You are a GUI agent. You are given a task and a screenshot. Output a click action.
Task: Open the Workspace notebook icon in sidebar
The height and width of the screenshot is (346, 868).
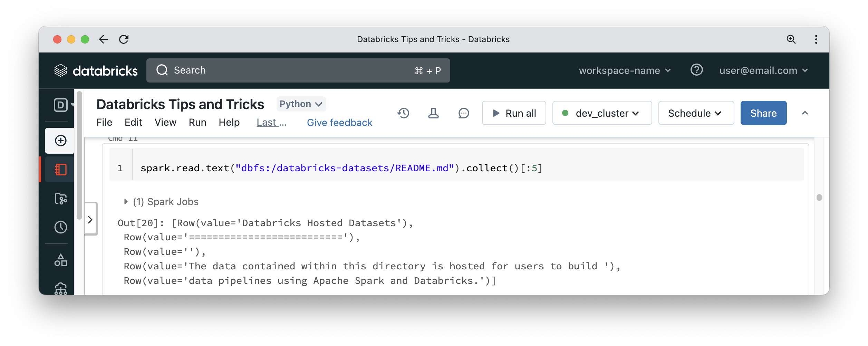61,170
